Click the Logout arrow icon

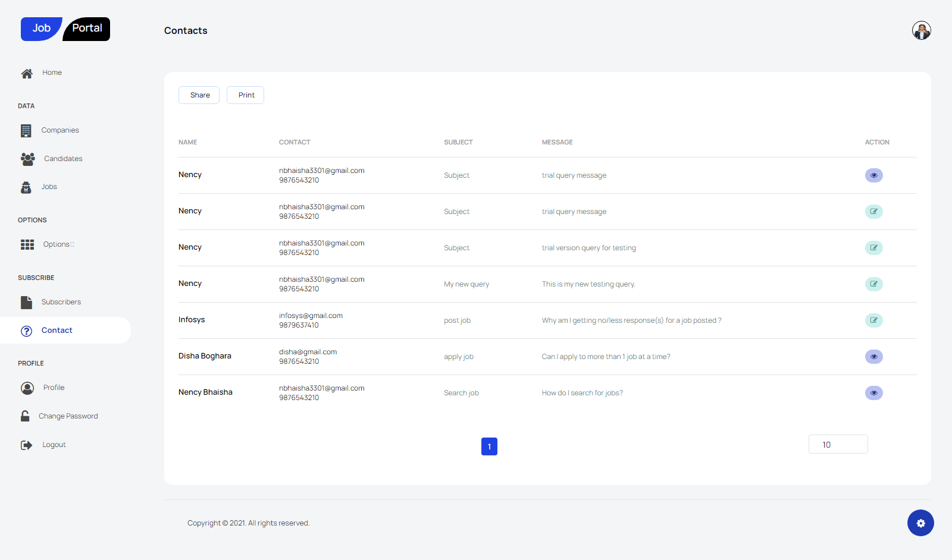[26, 445]
